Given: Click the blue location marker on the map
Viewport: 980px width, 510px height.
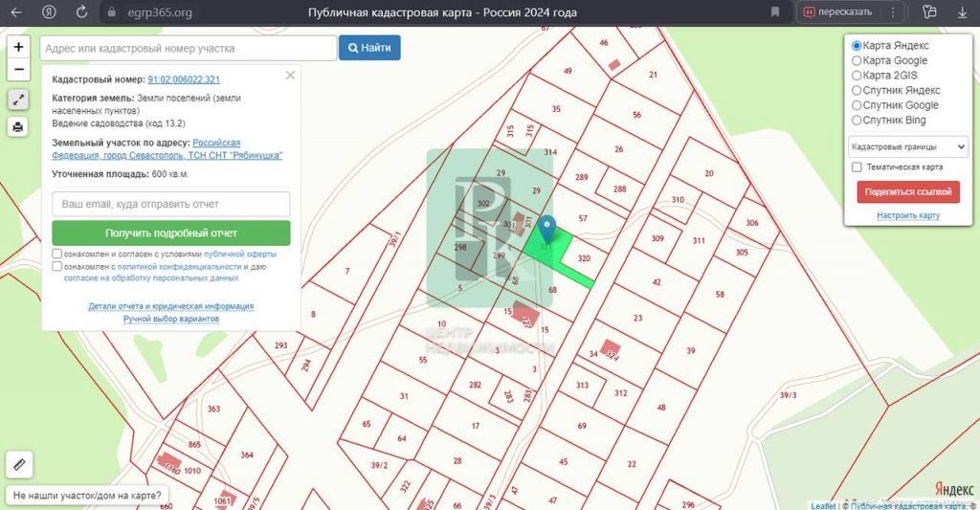Looking at the screenshot, I should (x=546, y=230).
